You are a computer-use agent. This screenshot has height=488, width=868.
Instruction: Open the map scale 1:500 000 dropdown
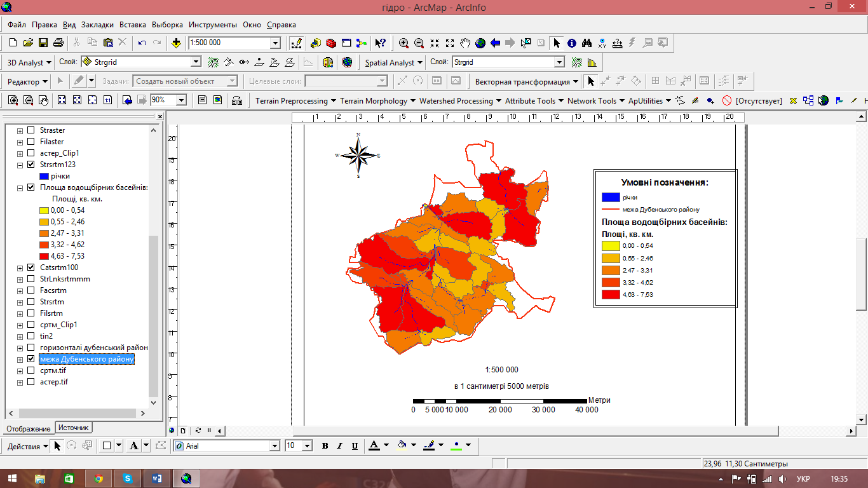coord(275,43)
